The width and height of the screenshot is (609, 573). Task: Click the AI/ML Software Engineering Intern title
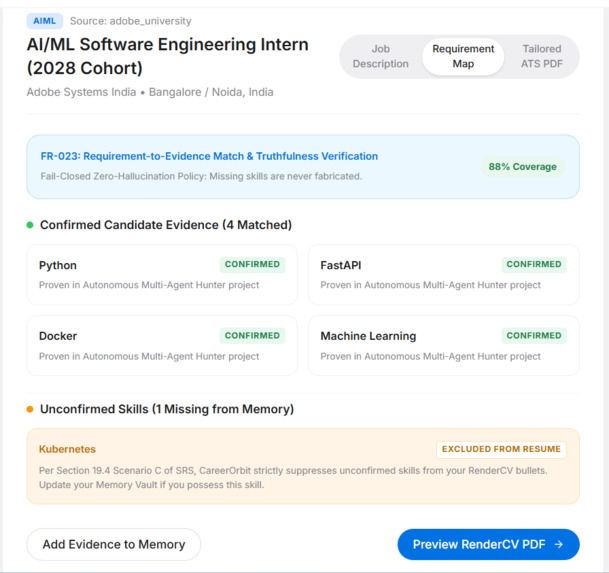pos(167,56)
